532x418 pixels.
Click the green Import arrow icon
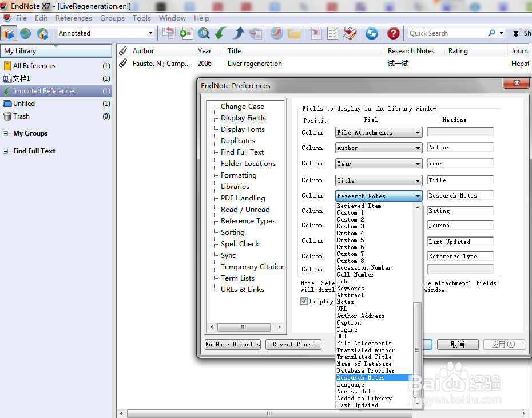tap(221, 33)
